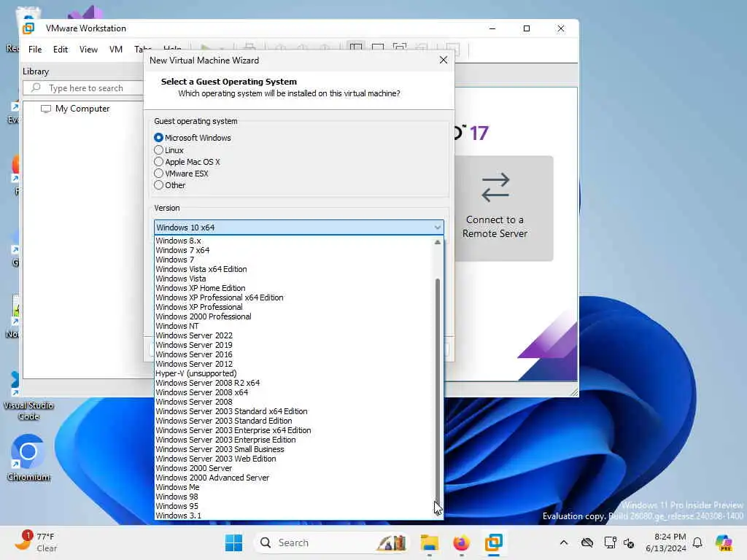This screenshot has height=560, width=747.
Task: Click Connect to a Remote Server tile
Action: point(503,209)
